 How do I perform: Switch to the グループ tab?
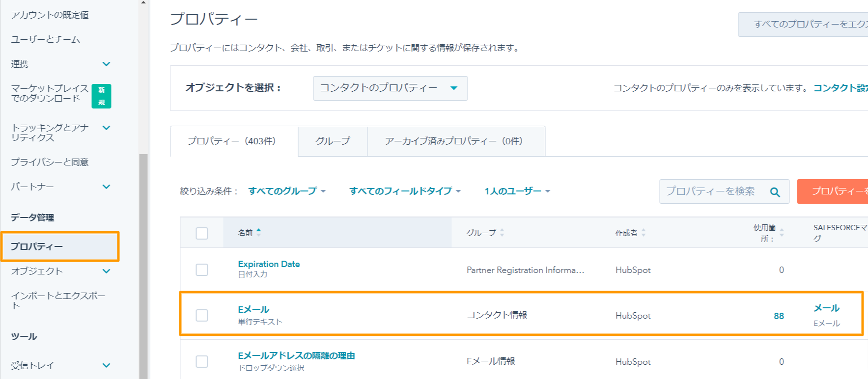[x=333, y=141]
